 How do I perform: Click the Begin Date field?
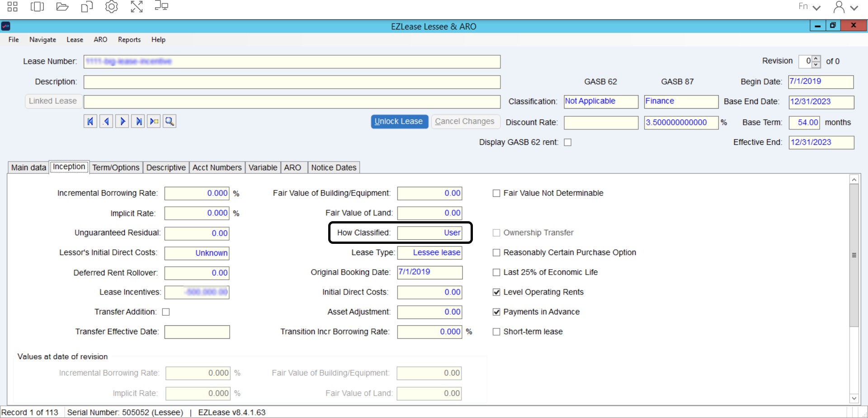(821, 82)
